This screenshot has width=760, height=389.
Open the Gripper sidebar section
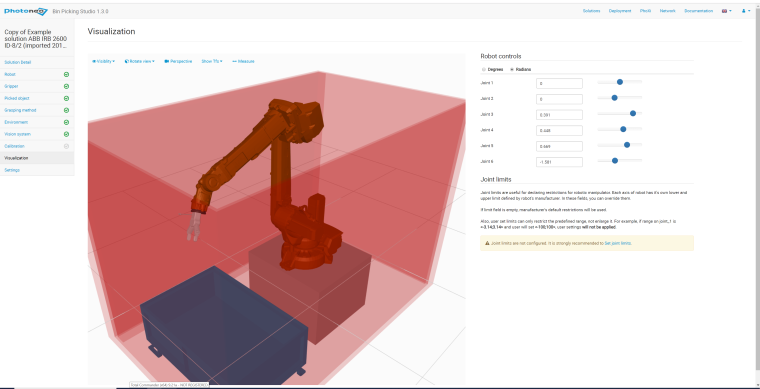click(x=37, y=86)
